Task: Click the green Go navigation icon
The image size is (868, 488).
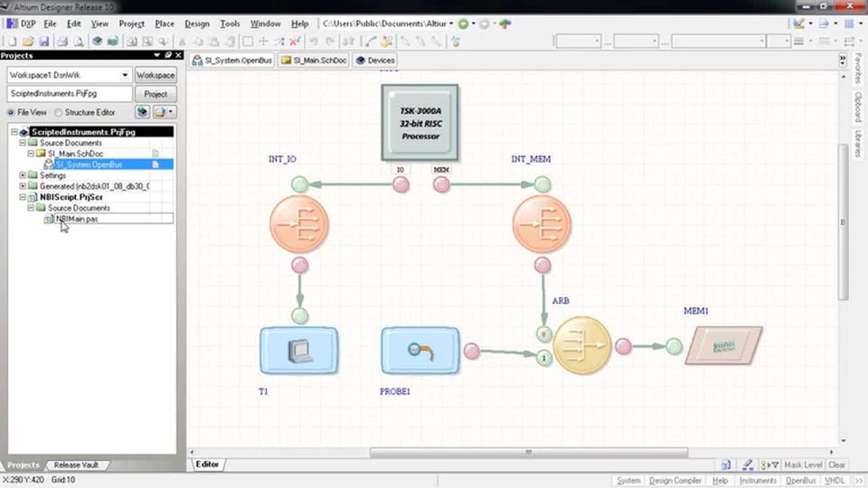Action: click(463, 23)
